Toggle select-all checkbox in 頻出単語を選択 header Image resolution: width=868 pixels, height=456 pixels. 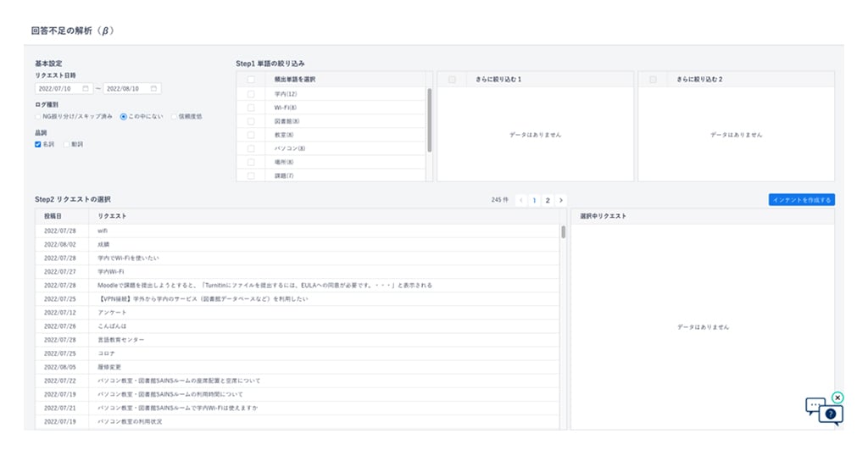click(250, 79)
